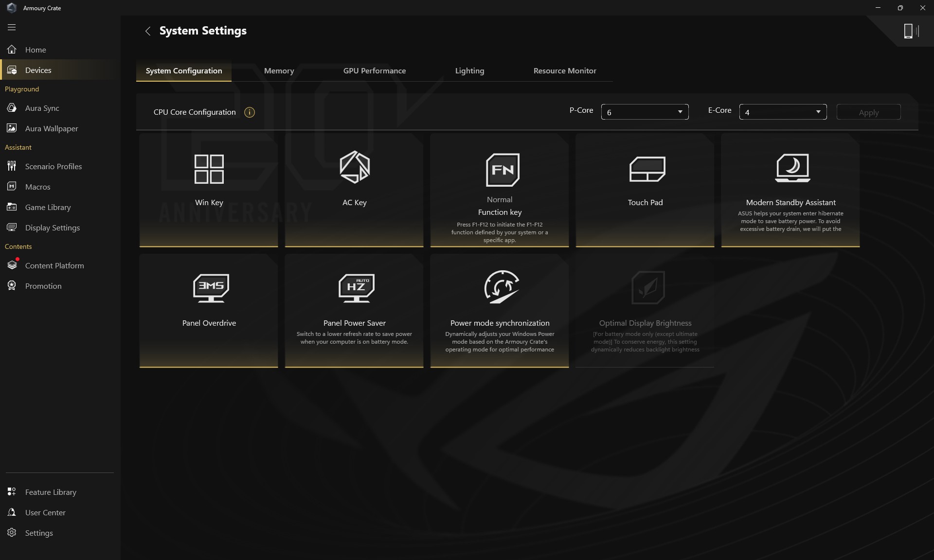Open the P-Core dropdown
Image resolution: width=934 pixels, height=560 pixels.
(x=645, y=112)
